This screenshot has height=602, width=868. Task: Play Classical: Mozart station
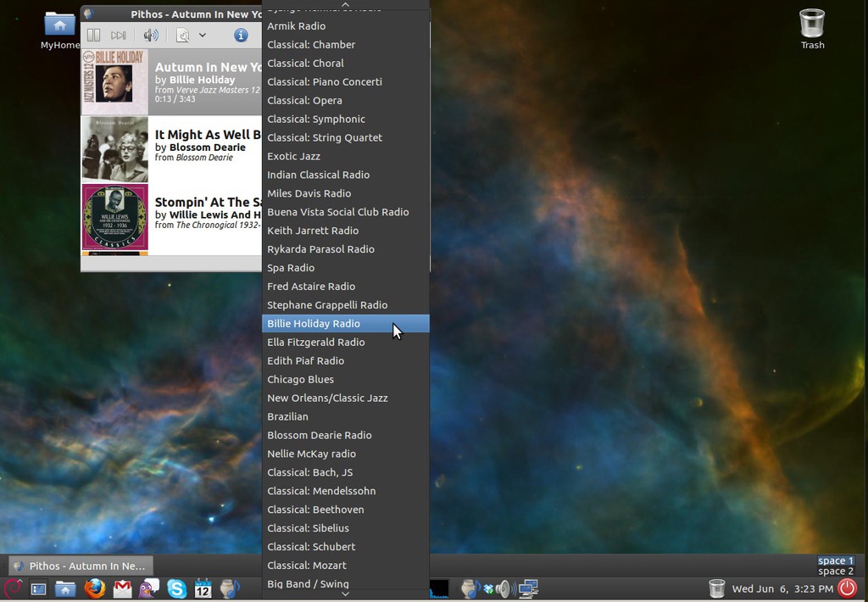point(346,566)
